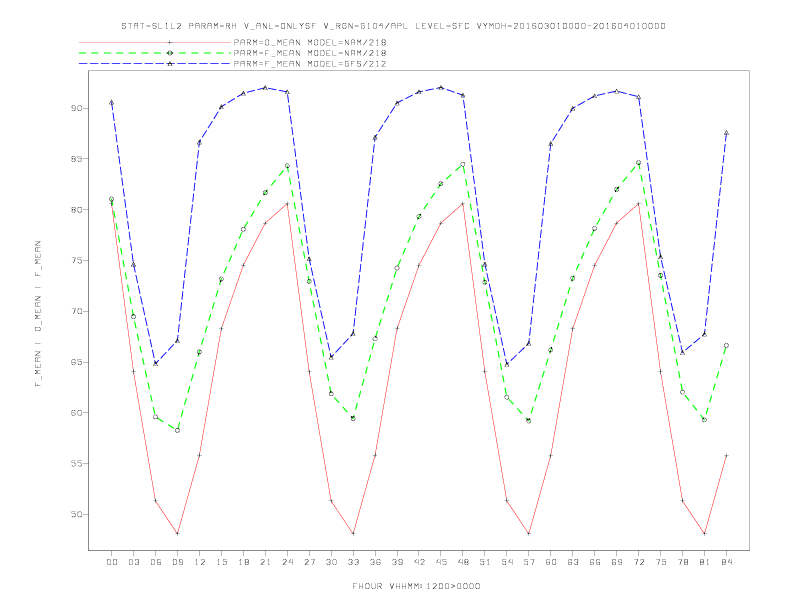Click x-axis forecast hour label 36

(375, 562)
